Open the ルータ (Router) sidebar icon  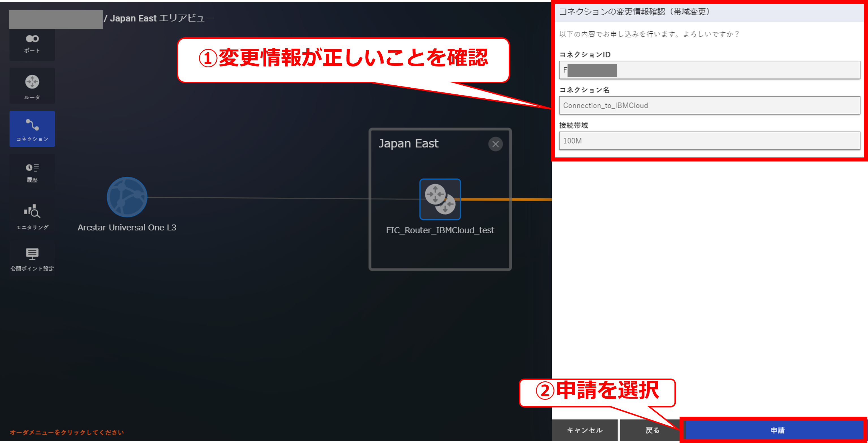point(32,86)
